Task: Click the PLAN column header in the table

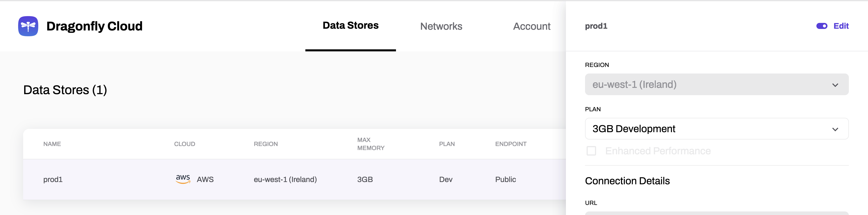Action: point(447,144)
